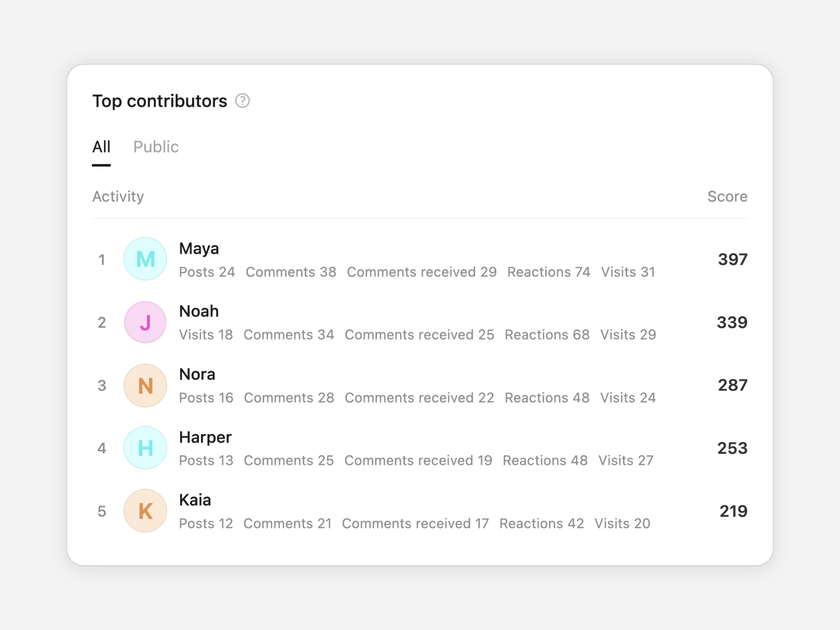Open Maya's teal M avatar
The image size is (840, 630).
(145, 259)
